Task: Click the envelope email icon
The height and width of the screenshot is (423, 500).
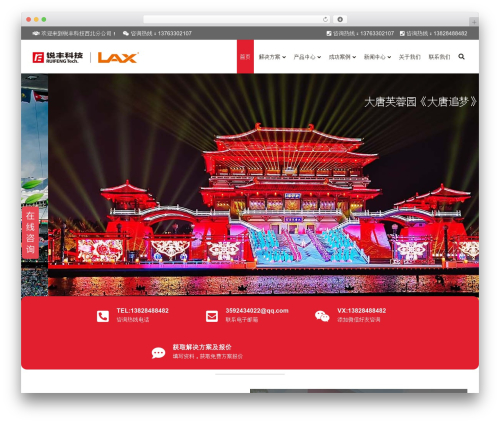Action: tap(212, 316)
